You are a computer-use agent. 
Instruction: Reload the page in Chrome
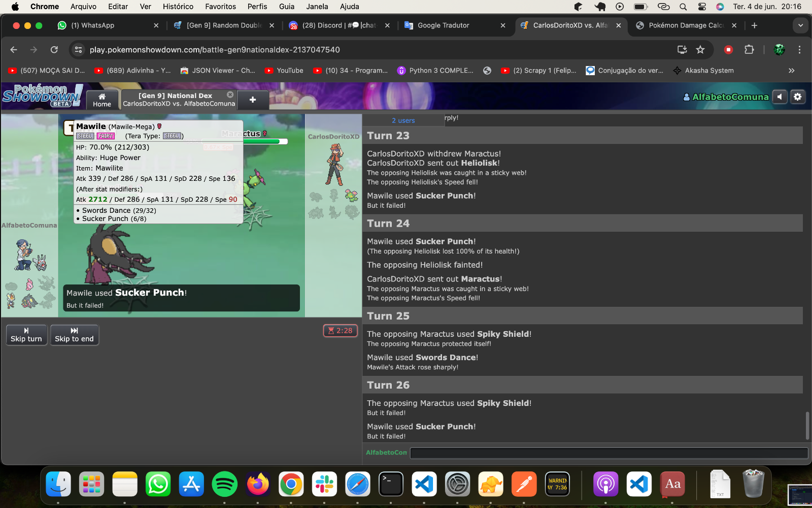(x=54, y=49)
